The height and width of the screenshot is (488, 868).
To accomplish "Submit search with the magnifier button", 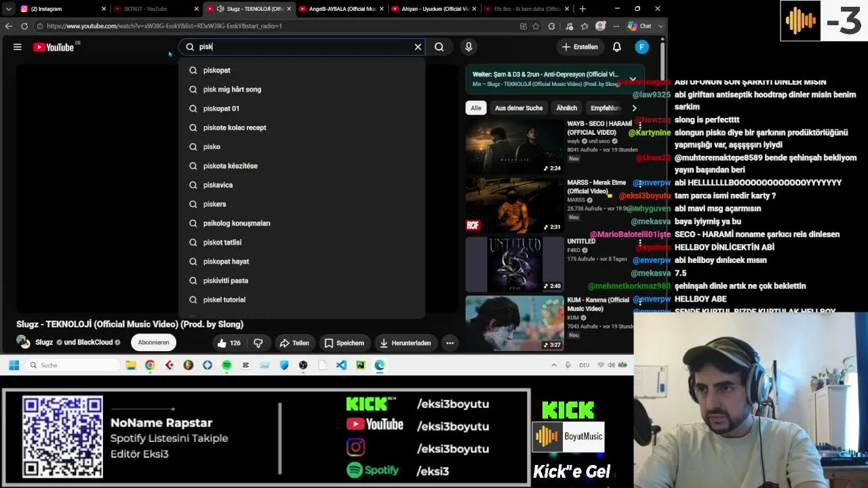I will (x=439, y=47).
